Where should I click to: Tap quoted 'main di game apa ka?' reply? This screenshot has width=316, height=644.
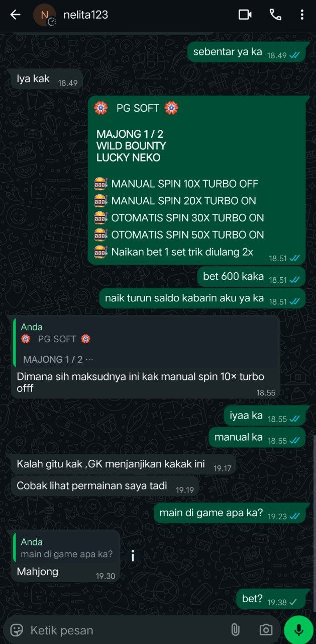[x=67, y=548]
